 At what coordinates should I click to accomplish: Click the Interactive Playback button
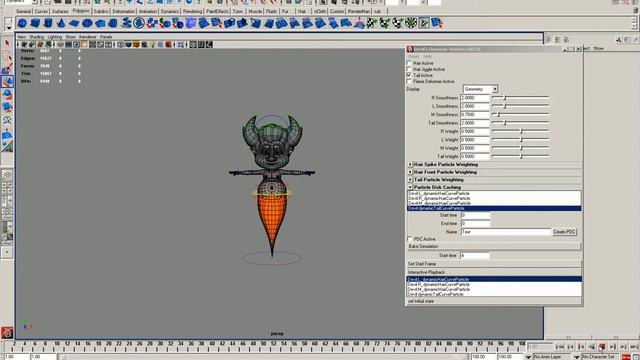click(493, 272)
